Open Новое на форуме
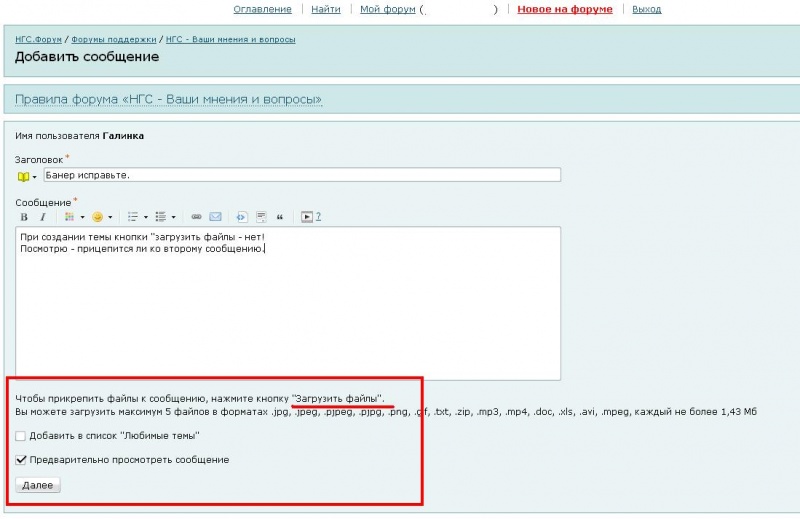Screen dimensions: 800x519 (x=565, y=9)
